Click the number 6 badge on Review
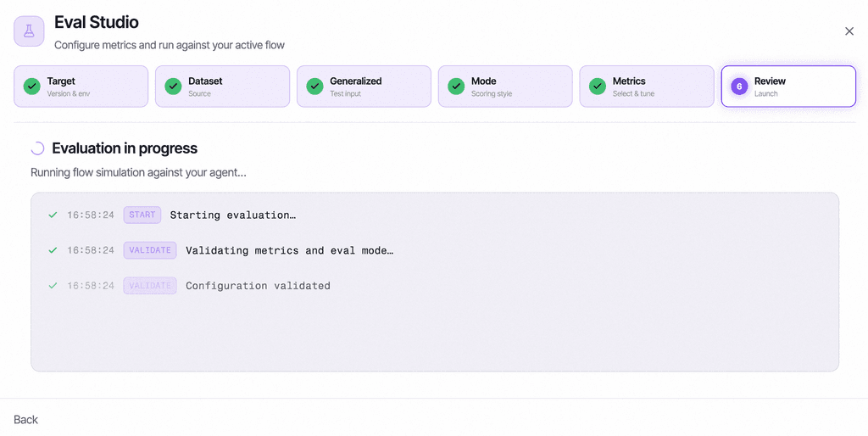868x436 pixels. [x=739, y=87]
